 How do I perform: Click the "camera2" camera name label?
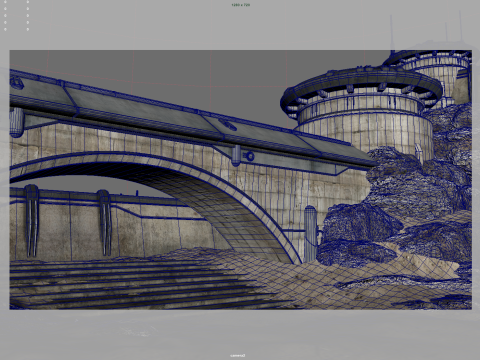tap(238, 355)
